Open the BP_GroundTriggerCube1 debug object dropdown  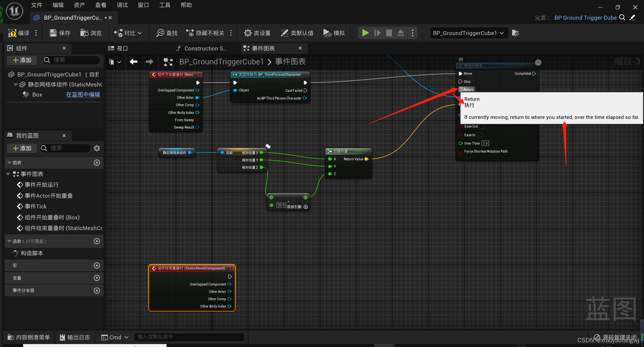pyautogui.click(x=469, y=33)
